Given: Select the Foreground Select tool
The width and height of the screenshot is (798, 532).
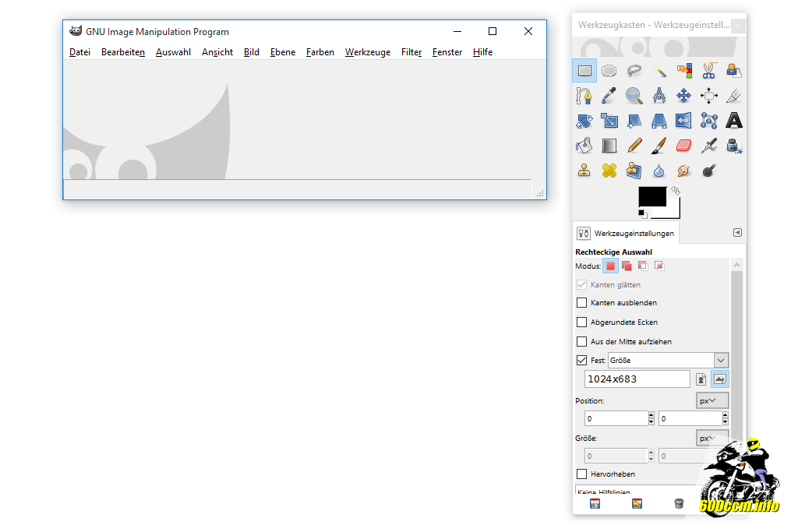Looking at the screenshot, I should click(734, 71).
